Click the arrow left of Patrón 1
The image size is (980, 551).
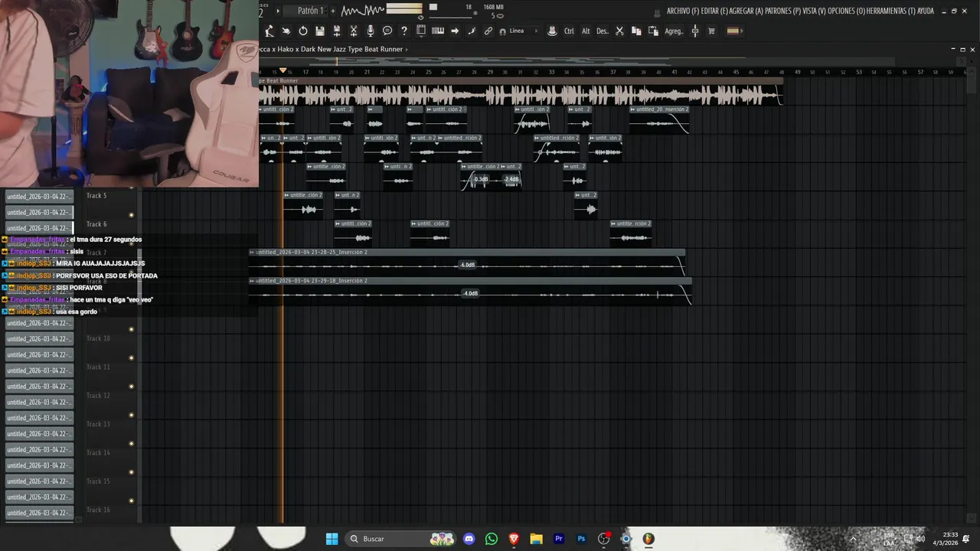(278, 11)
